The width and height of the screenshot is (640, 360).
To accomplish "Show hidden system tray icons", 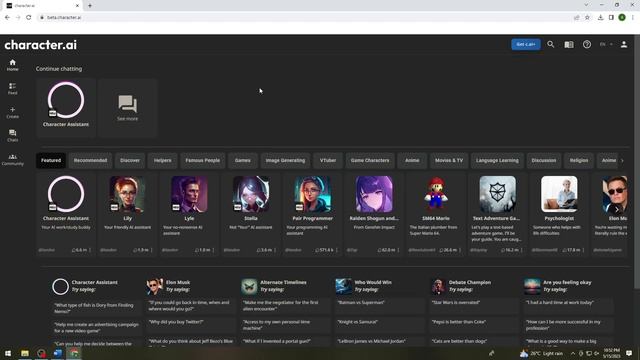I will 573,353.
